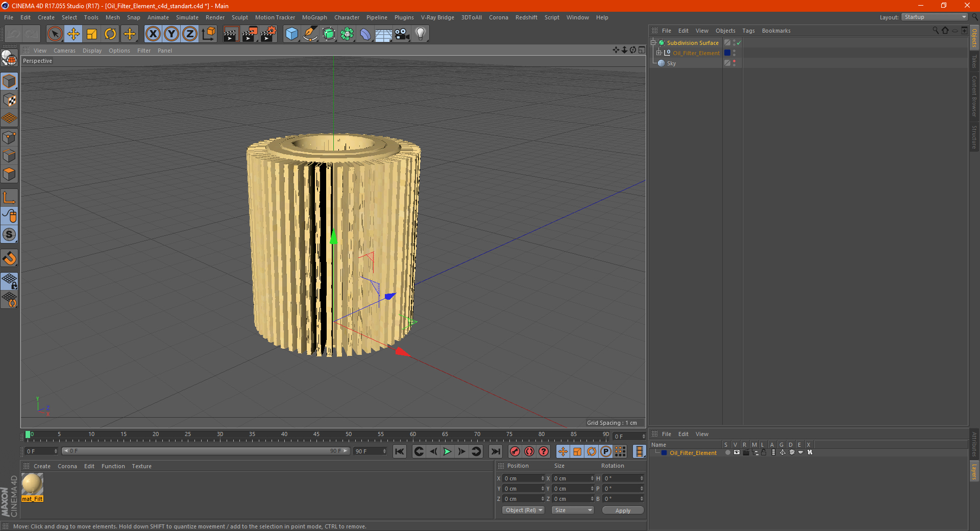The width and height of the screenshot is (980, 531).
Task: Toggle Oil_Filter_Element visibility dots
Action: click(x=734, y=53)
